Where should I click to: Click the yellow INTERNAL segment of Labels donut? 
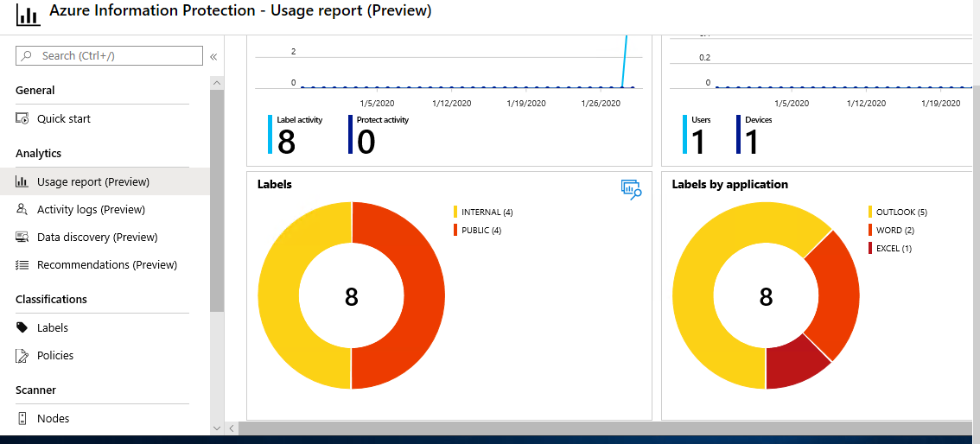click(x=279, y=295)
